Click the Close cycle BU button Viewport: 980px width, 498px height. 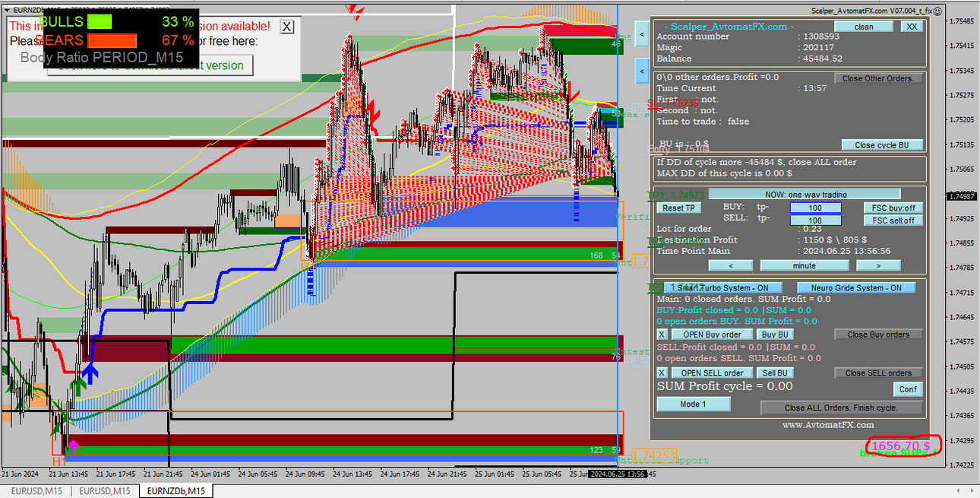[x=882, y=145]
